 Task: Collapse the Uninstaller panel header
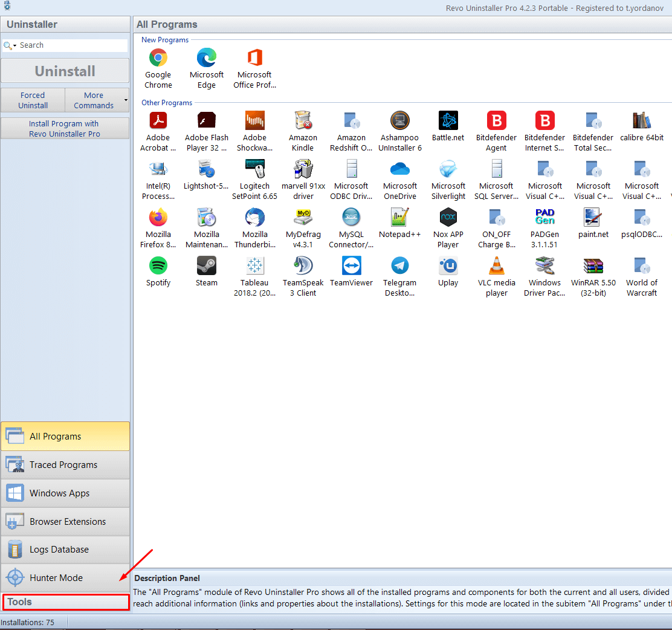[x=65, y=24]
